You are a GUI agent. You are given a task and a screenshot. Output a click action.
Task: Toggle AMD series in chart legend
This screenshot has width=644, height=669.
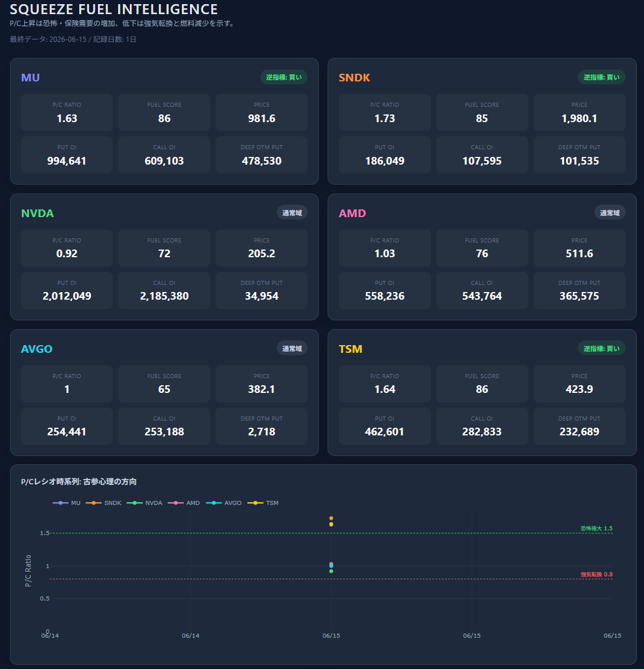(184, 503)
